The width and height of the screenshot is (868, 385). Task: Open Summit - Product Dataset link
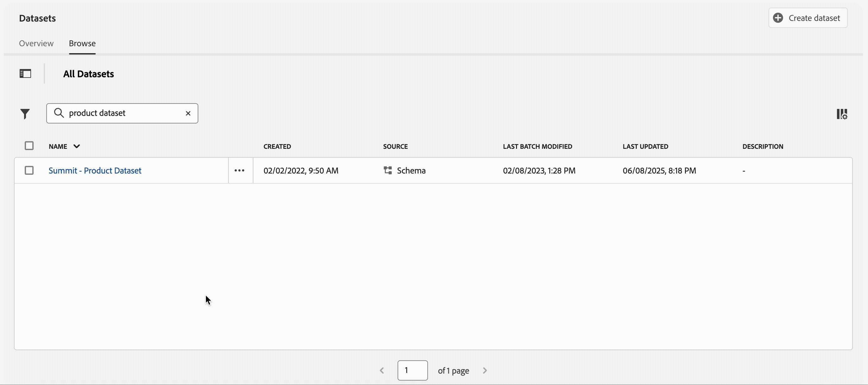(x=95, y=170)
